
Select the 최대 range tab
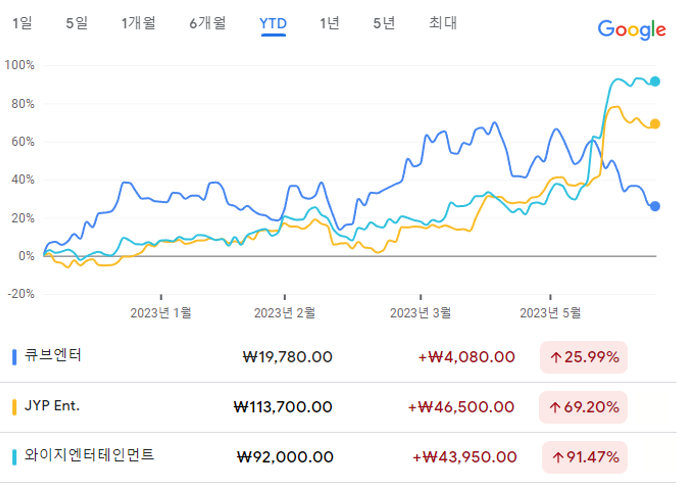(442, 23)
